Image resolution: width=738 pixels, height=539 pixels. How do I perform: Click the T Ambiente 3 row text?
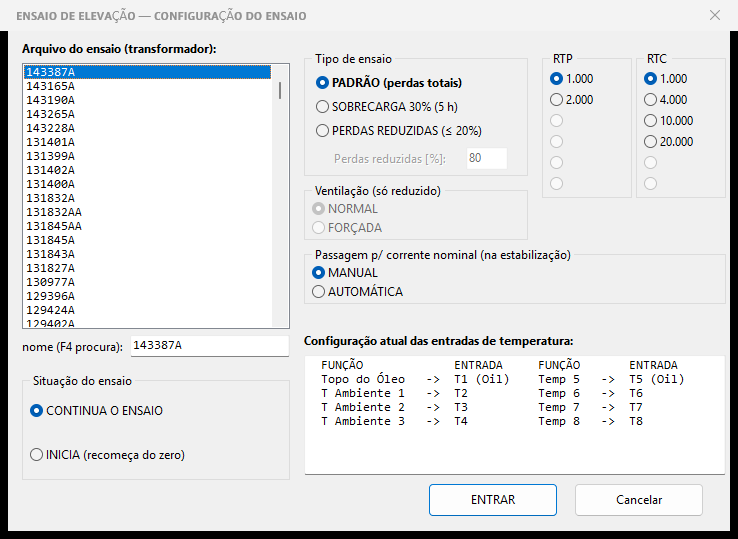[x=363, y=421]
